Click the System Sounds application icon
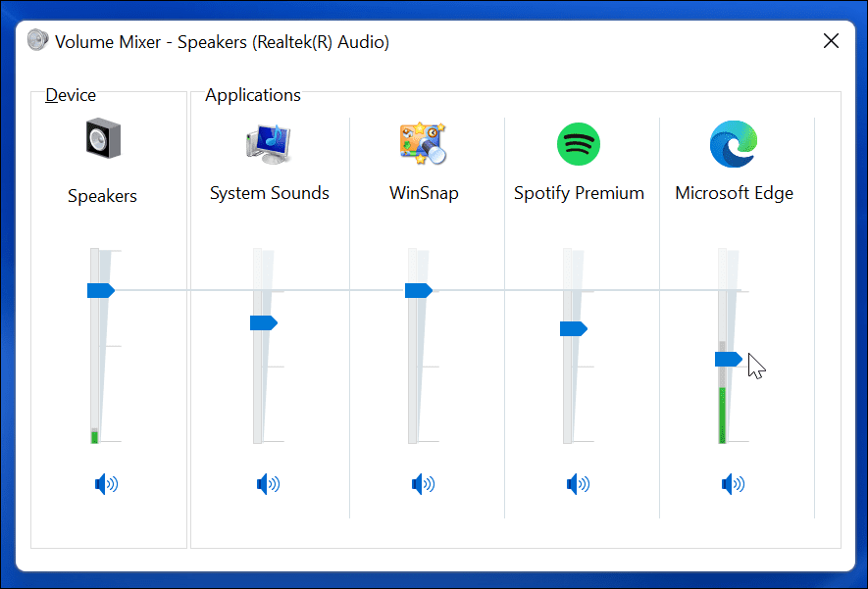The image size is (868, 589). pos(269,144)
